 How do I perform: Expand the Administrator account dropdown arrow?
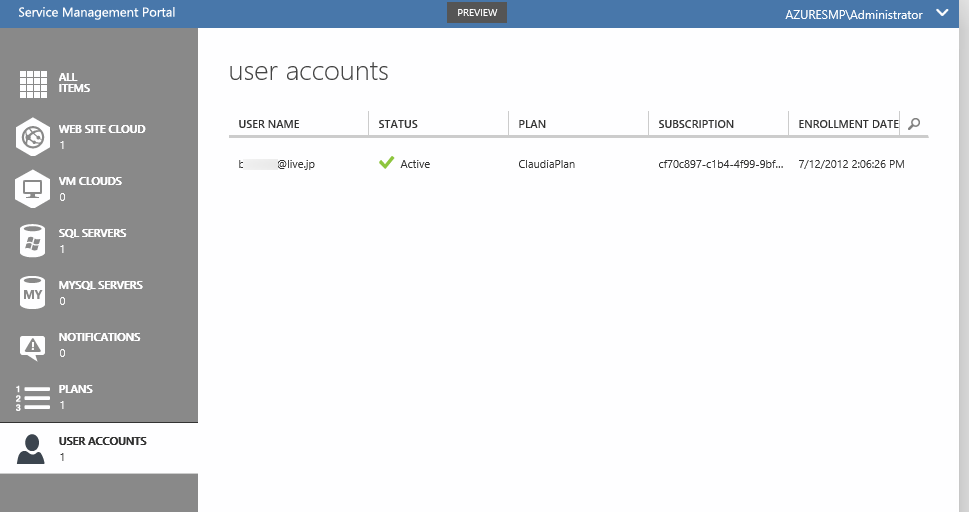(x=941, y=13)
